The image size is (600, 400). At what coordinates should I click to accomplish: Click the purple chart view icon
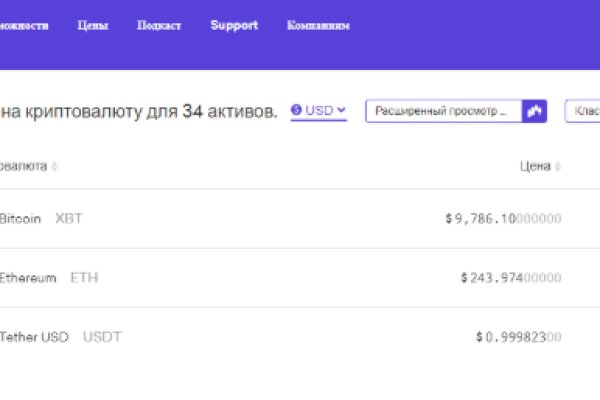click(536, 110)
